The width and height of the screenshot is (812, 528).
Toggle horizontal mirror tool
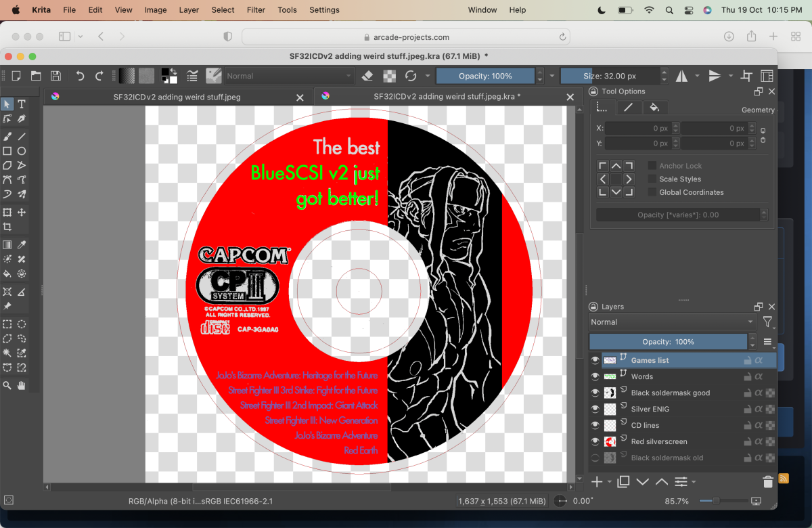tap(681, 76)
